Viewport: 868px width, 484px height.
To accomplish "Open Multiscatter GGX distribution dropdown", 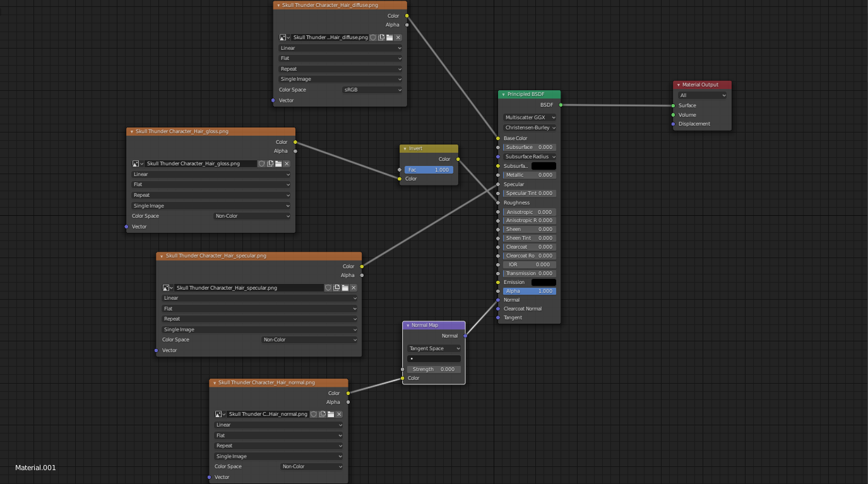I will 530,117.
